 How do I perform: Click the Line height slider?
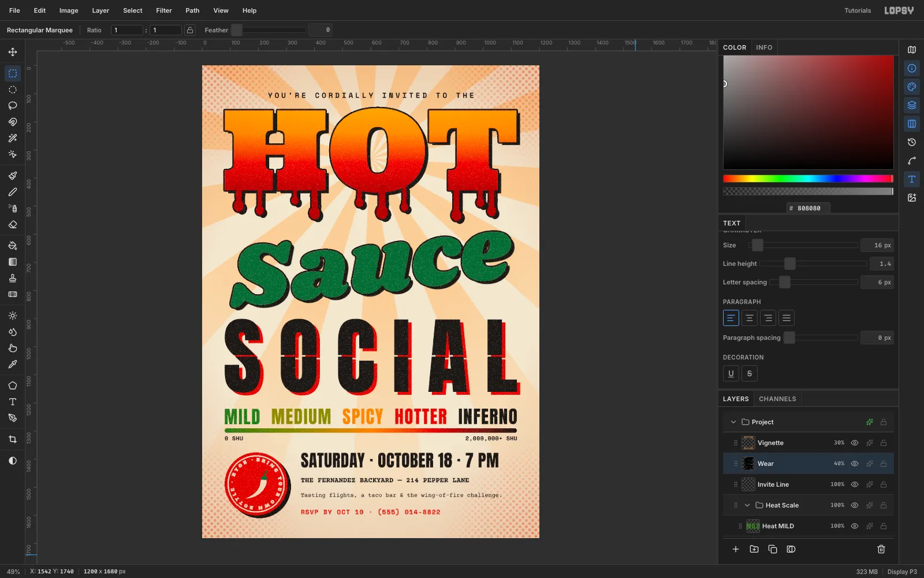coord(814,264)
